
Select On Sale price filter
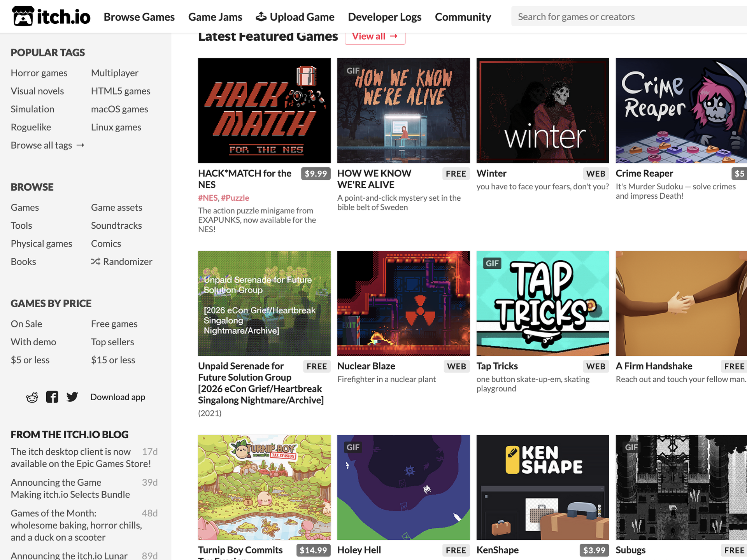[26, 324]
